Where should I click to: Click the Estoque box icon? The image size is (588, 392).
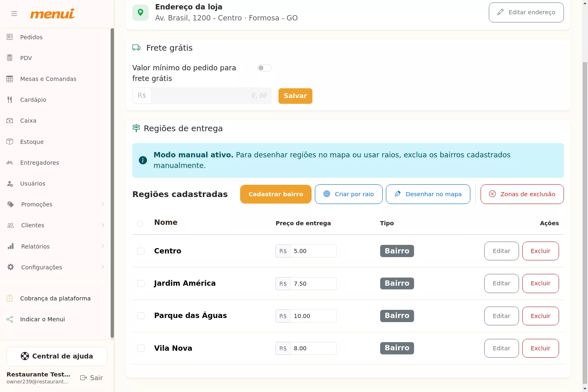click(10, 141)
